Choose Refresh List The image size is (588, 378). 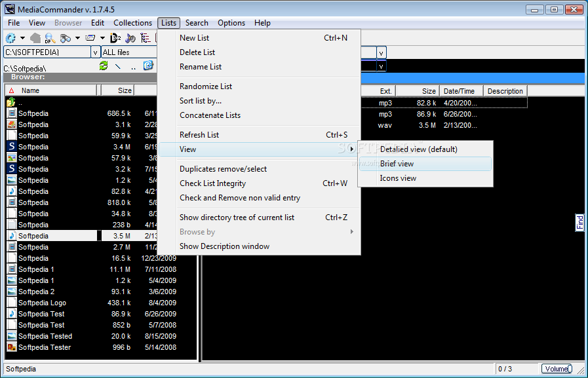click(259, 135)
